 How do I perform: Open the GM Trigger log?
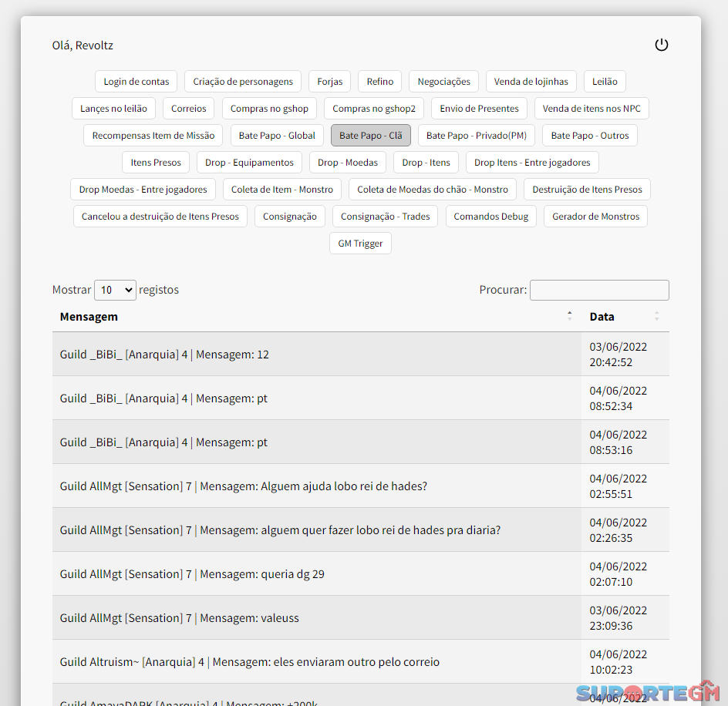pos(360,244)
